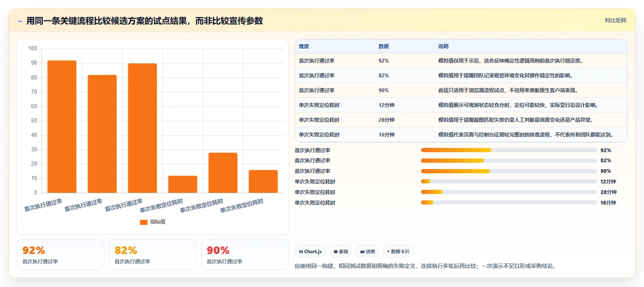Click the 92% progress bar
This screenshot has height=287, width=644.
[509, 150]
